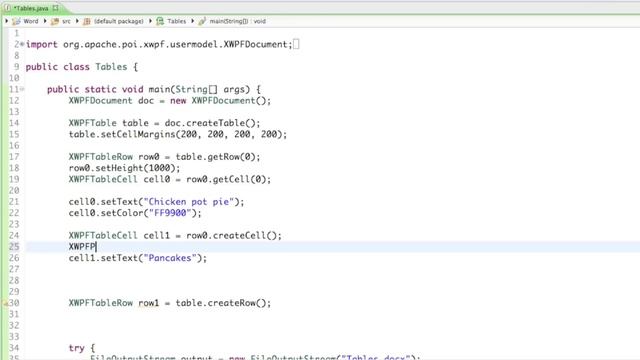Click the "try {" keyword line
640x360 pixels.
82,348
